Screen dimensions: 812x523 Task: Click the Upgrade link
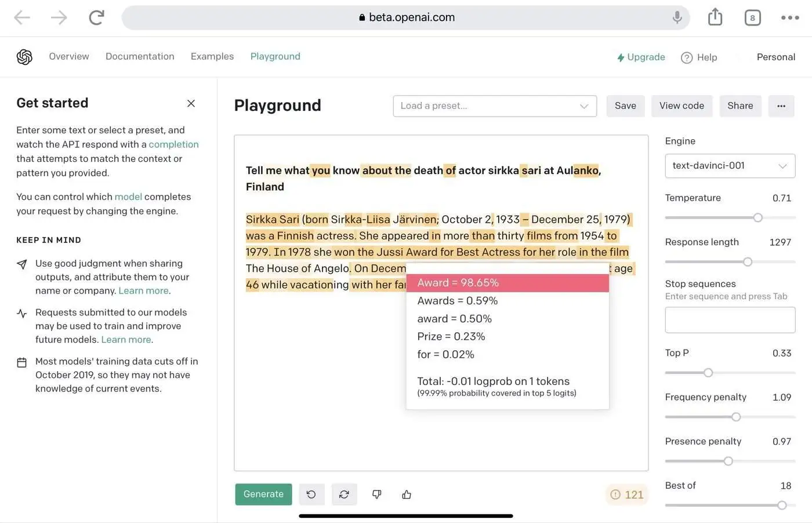tap(641, 57)
